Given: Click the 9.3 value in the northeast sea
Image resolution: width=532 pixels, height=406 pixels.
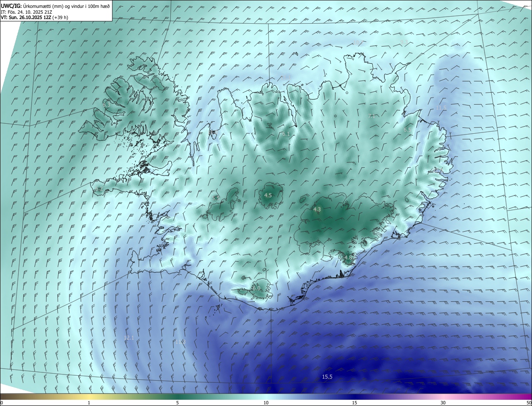Looking at the screenshot, I should pos(404,42).
